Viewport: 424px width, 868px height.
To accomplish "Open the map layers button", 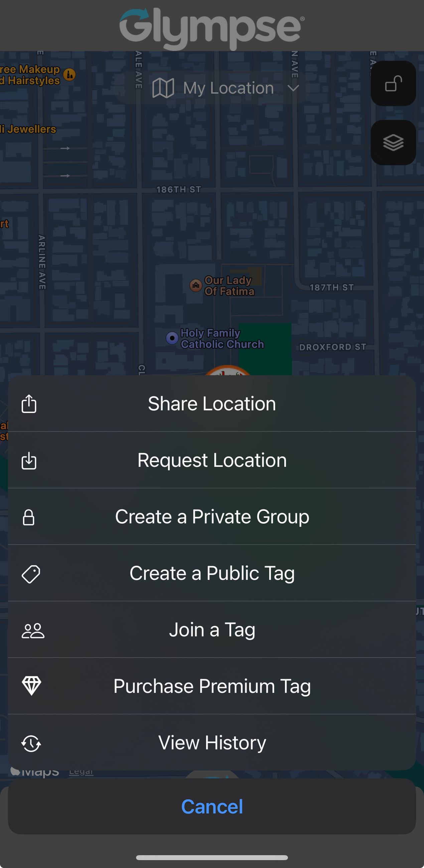I will 393,143.
